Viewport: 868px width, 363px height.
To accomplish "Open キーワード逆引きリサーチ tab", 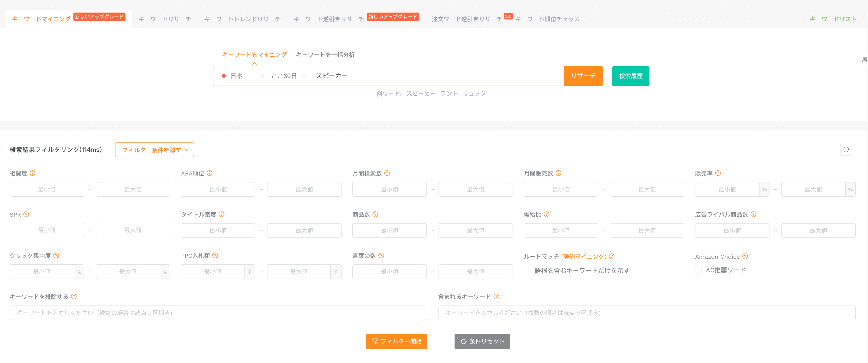I will pyautogui.click(x=329, y=19).
